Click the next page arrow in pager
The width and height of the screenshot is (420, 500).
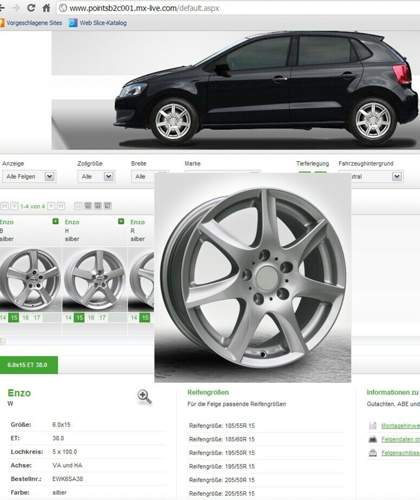point(51,206)
